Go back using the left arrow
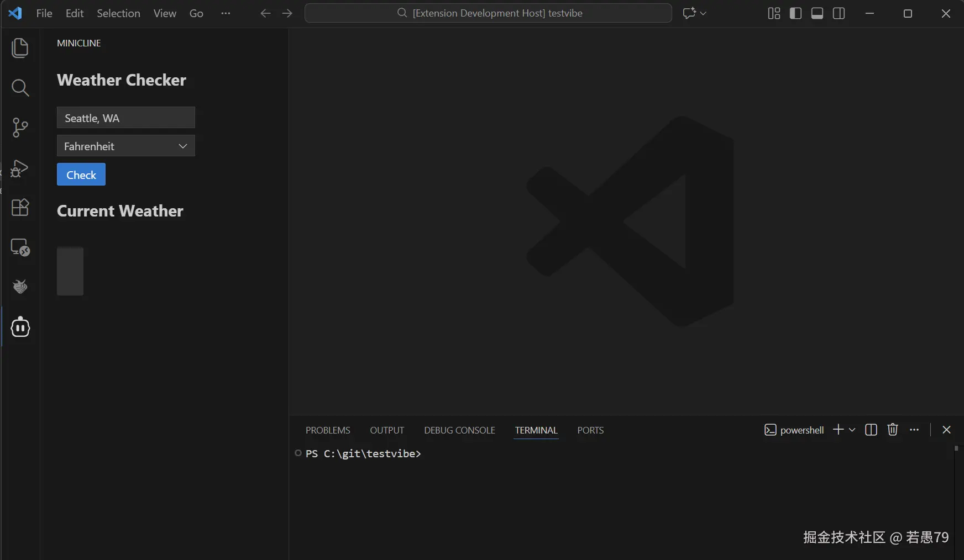The height and width of the screenshot is (560, 964). point(265,13)
